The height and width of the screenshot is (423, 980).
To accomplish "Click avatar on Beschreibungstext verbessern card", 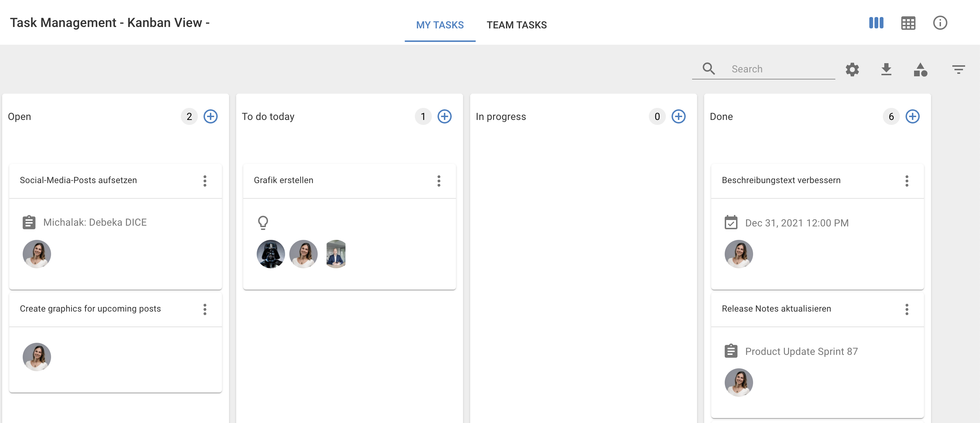I will tap(739, 254).
